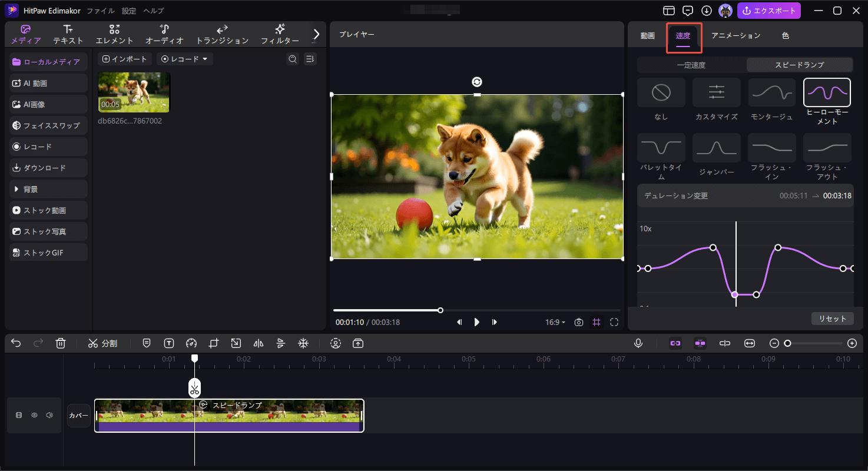Click the timeline zoom slider handle
Viewport: 868px width, 471px height.
click(787, 343)
